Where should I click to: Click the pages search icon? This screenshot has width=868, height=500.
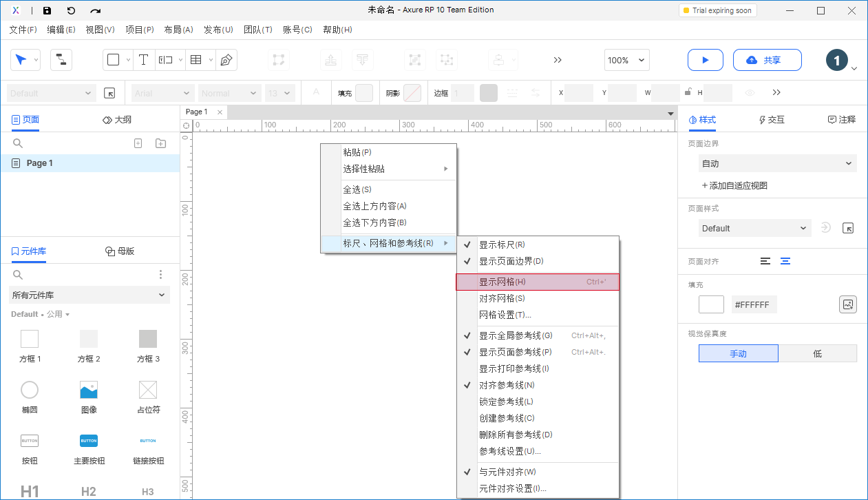18,143
